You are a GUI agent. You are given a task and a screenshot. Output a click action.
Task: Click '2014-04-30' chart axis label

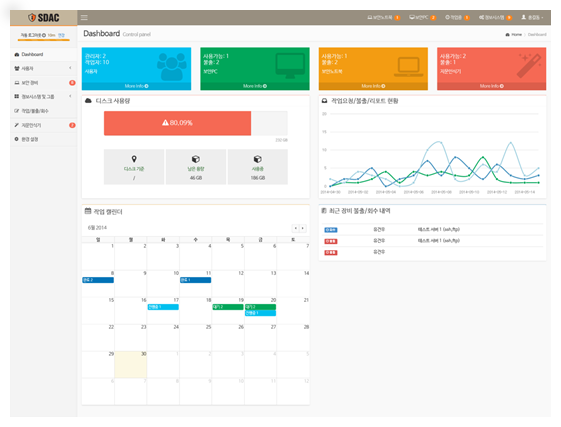click(x=330, y=192)
